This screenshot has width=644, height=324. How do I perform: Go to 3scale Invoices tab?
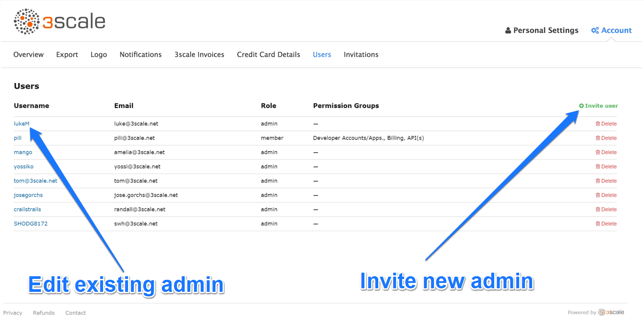coord(199,54)
